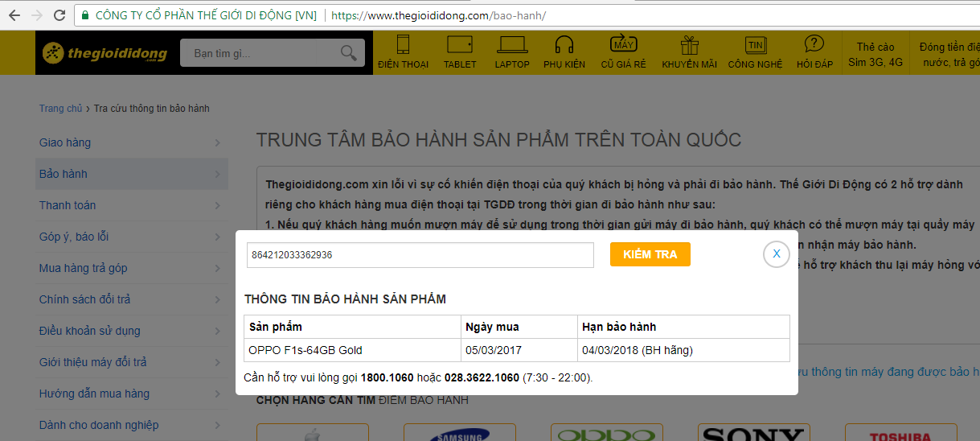Expand chevron next to Giao hàng

218,142
